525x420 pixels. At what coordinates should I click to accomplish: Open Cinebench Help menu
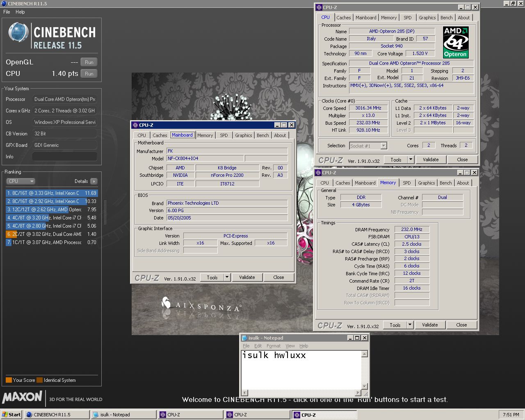[20, 12]
